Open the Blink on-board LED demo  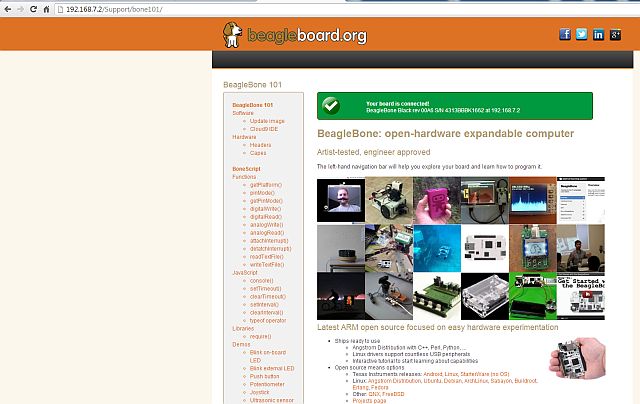[x=268, y=356]
